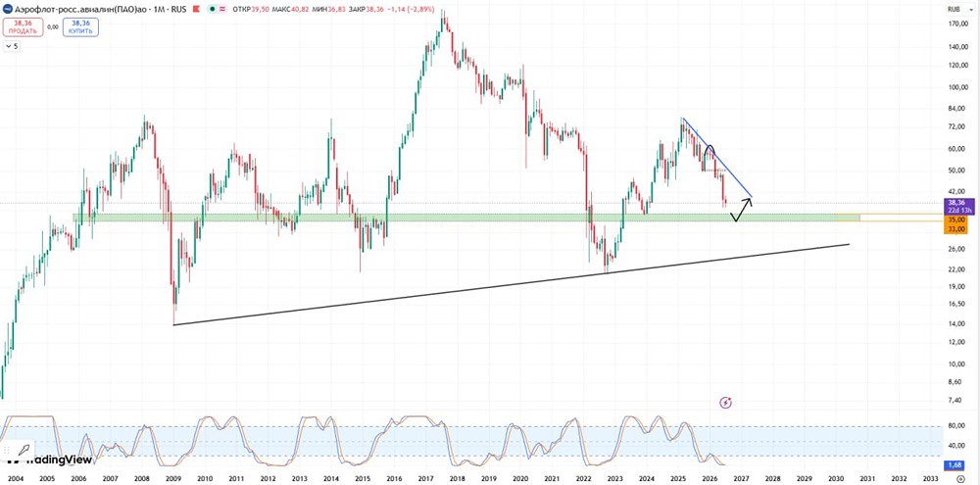The width and height of the screenshot is (980, 485).
Task: Select the blue descending trendline near 2026
Action: click(x=717, y=158)
